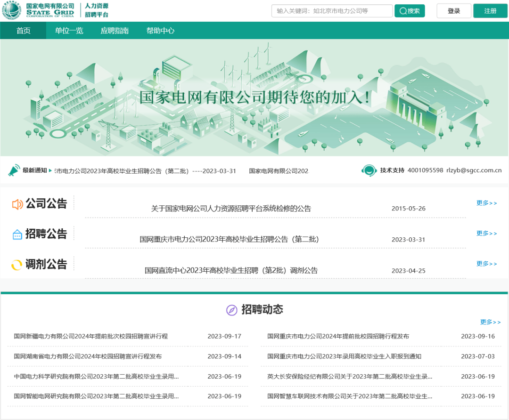509x420 pixels.
Task: Open 国网重庆市电力公司2023年高校毕业生招聘公告(第二批) in 招聘公告 row
Action: 229,239
